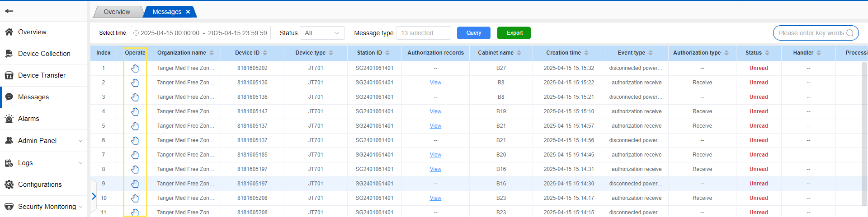Click the Select time date range field
Screen dimensions: 868x217
(x=201, y=33)
